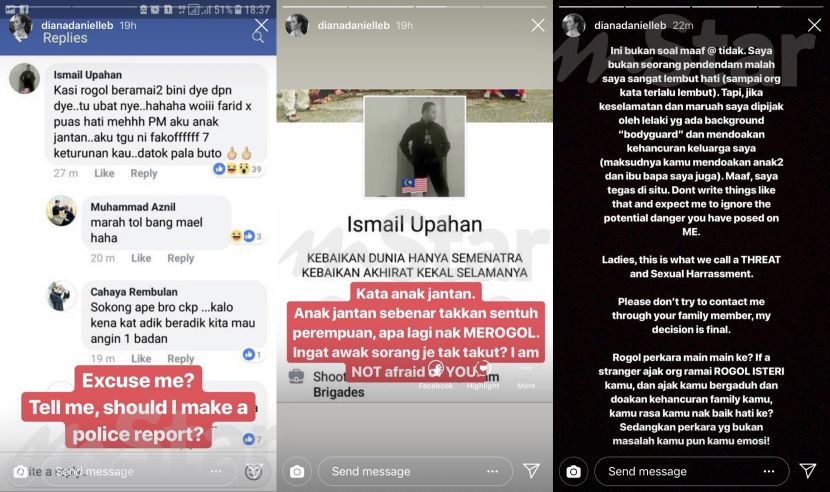
Task: Reply to Ismail Upahan's comment
Action: 143,173
